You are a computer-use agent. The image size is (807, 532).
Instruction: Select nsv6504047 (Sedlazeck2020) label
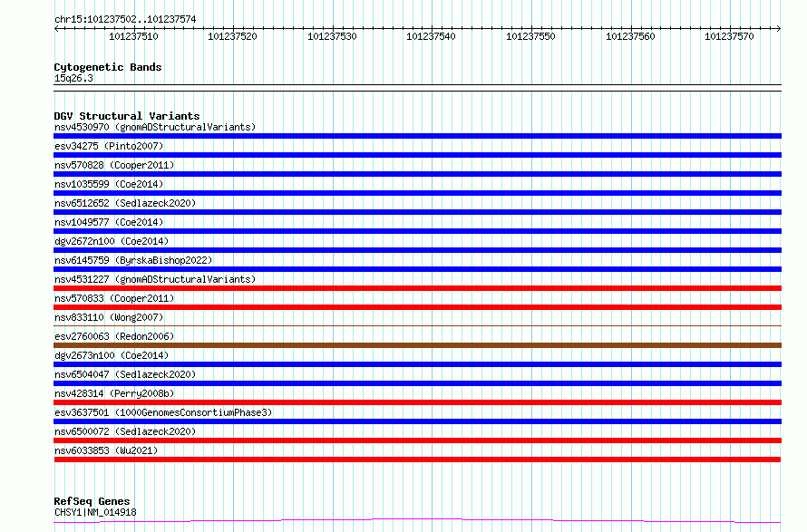(125, 374)
